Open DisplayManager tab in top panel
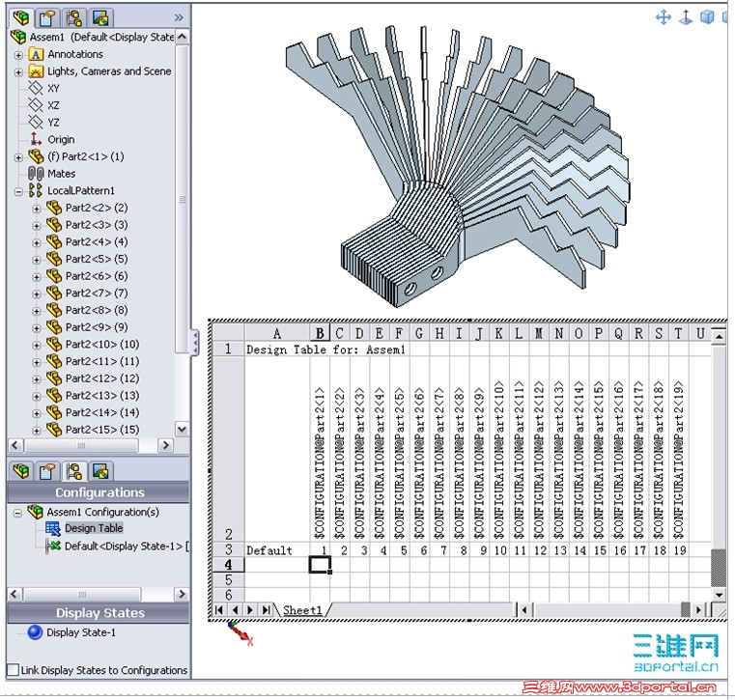 (100, 17)
